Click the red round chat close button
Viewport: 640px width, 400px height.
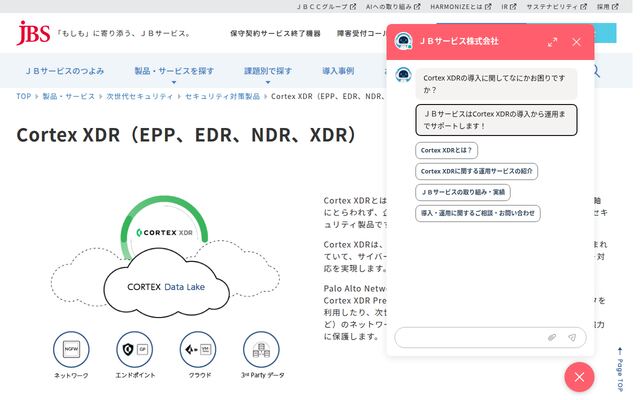click(x=579, y=377)
